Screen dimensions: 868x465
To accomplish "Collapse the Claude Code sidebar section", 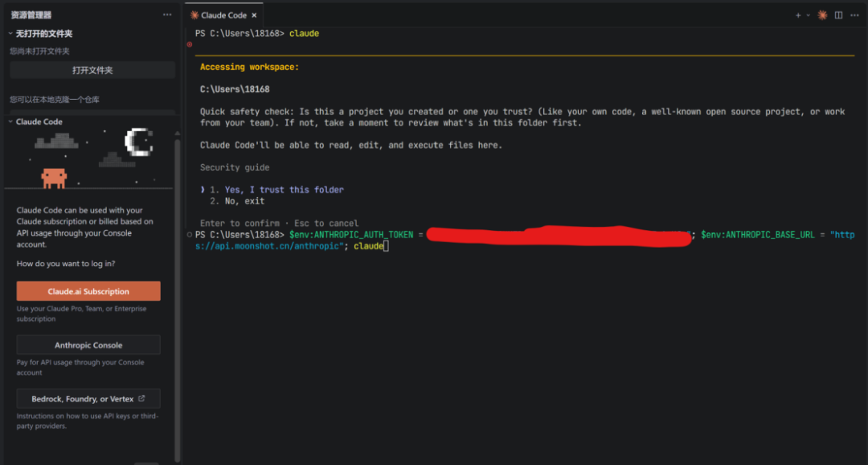I will [x=10, y=121].
